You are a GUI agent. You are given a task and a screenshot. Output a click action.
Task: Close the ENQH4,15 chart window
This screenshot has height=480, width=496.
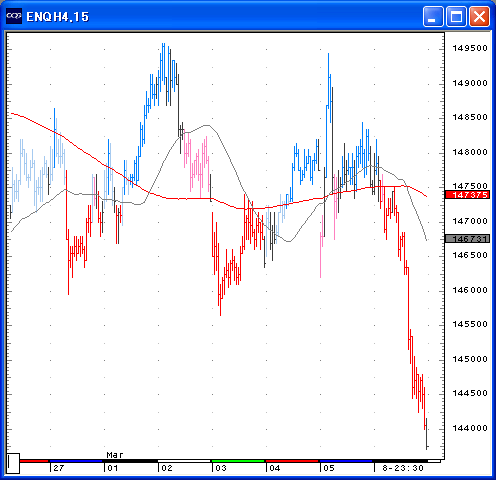click(x=479, y=16)
